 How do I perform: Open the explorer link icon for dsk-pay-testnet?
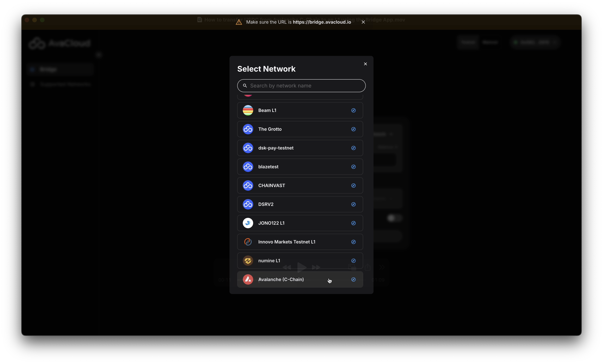pyautogui.click(x=353, y=148)
